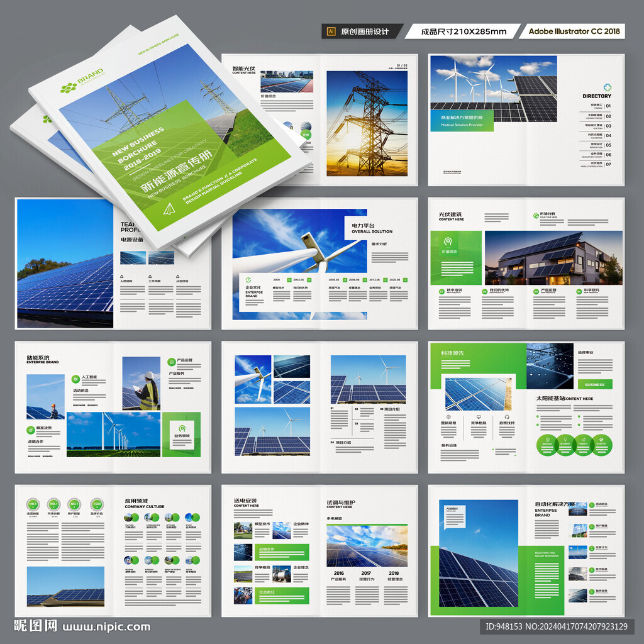Screen dimensions: 644x644
Task: Click the location pin icon above 价值观念
Action: (448, 241)
